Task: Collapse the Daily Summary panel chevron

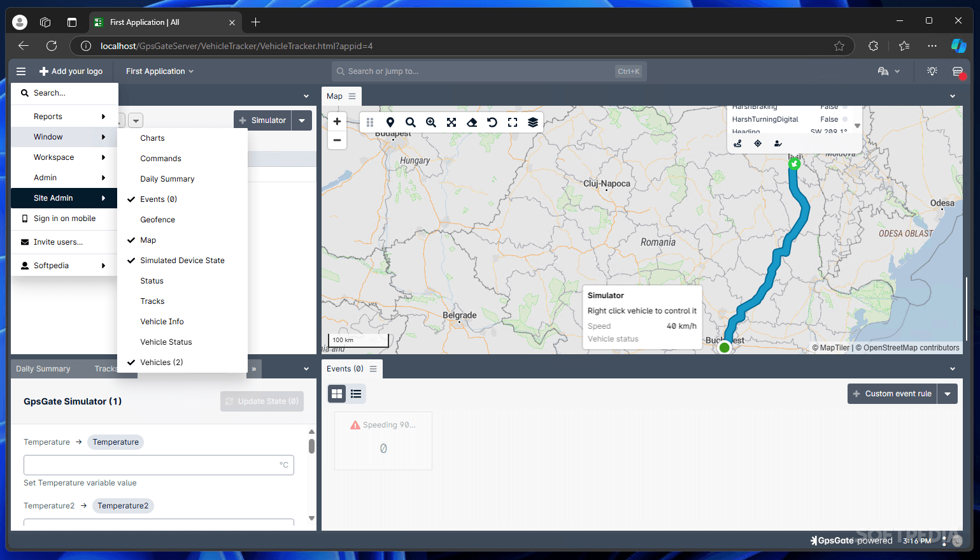Action: (306, 369)
